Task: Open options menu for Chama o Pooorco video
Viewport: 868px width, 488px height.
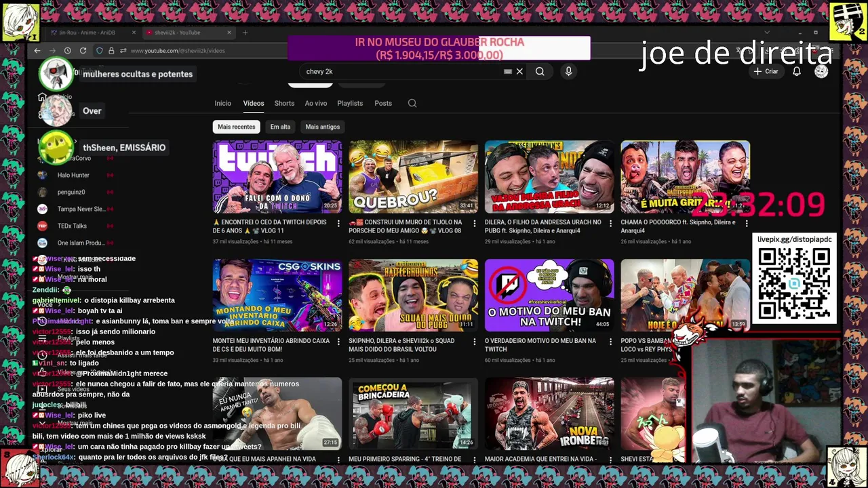Action: coord(746,223)
